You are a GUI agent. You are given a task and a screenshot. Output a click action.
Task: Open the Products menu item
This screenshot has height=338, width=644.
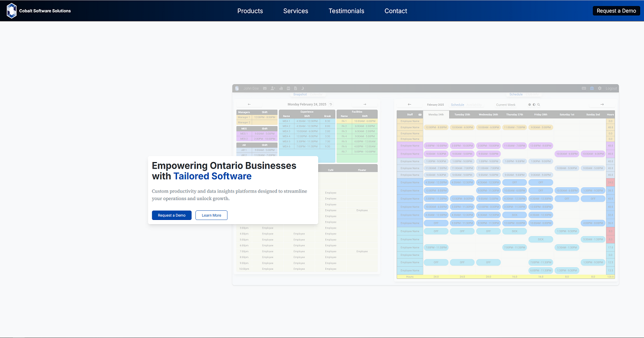[250, 11]
